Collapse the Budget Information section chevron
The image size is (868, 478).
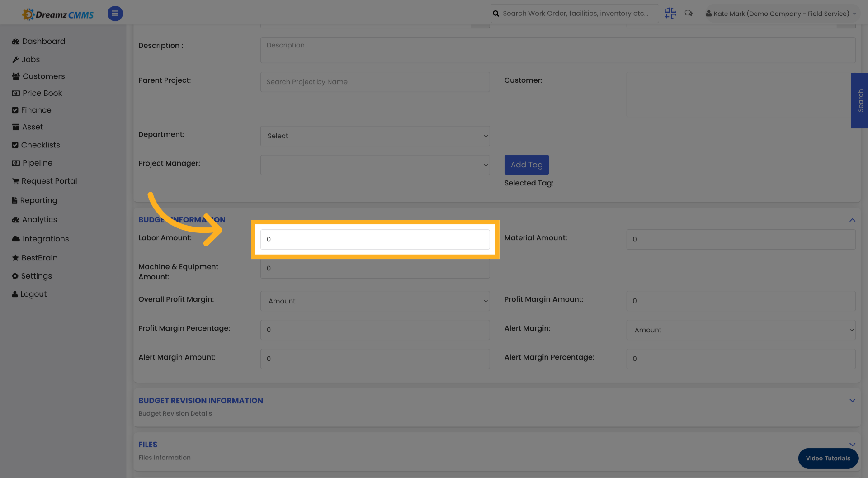point(853,220)
